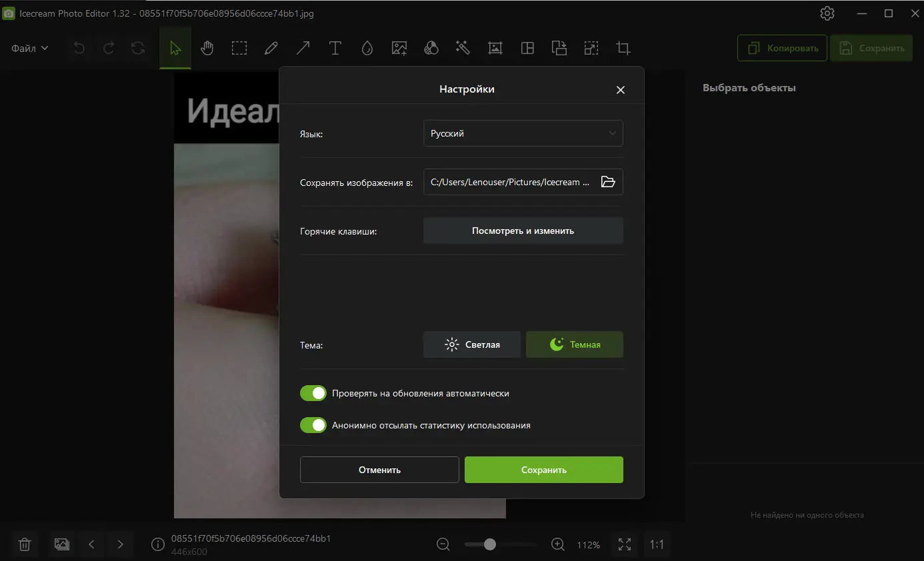The width and height of the screenshot is (924, 561).
Task: Click the 446x600 dimensions text
Action: pos(189,552)
